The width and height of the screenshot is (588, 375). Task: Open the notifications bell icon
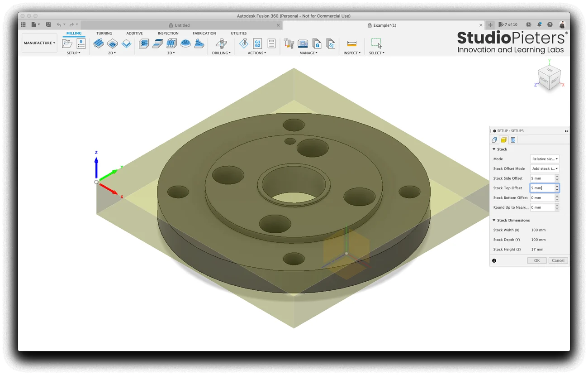point(539,24)
